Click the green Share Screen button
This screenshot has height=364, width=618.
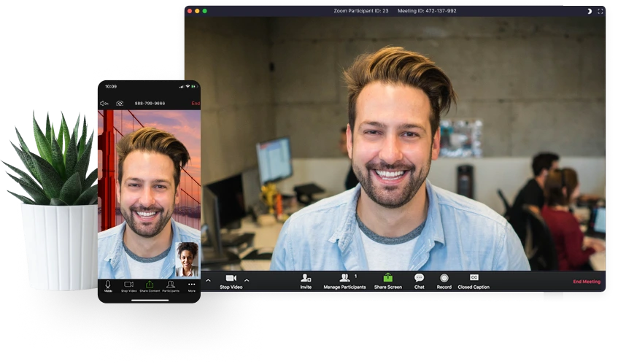tap(388, 282)
